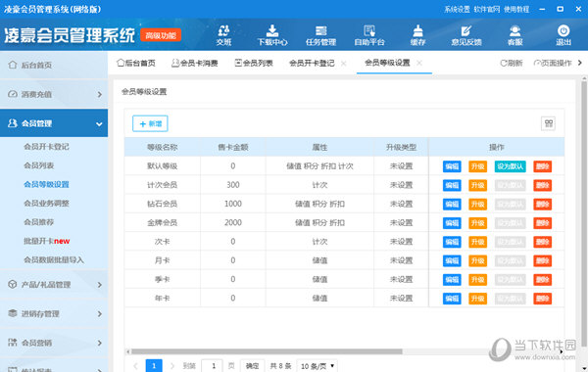Click the 高级功能 advanced features badge

tap(161, 35)
